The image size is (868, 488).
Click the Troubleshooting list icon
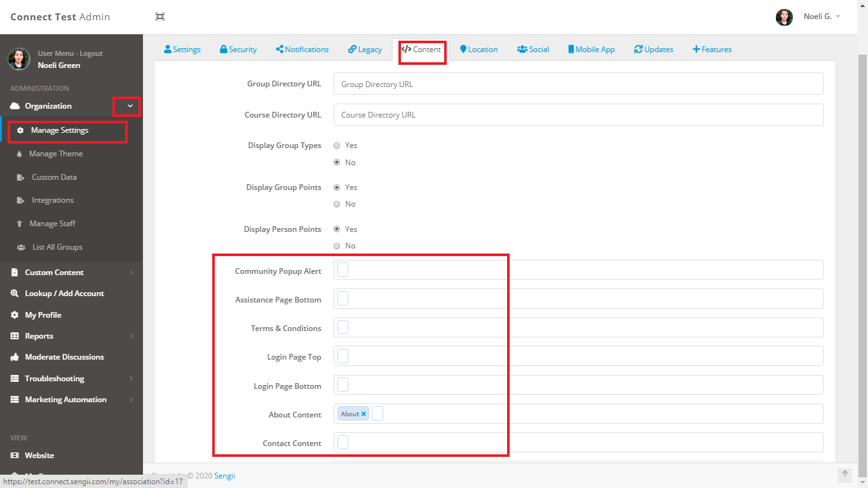[x=15, y=379]
